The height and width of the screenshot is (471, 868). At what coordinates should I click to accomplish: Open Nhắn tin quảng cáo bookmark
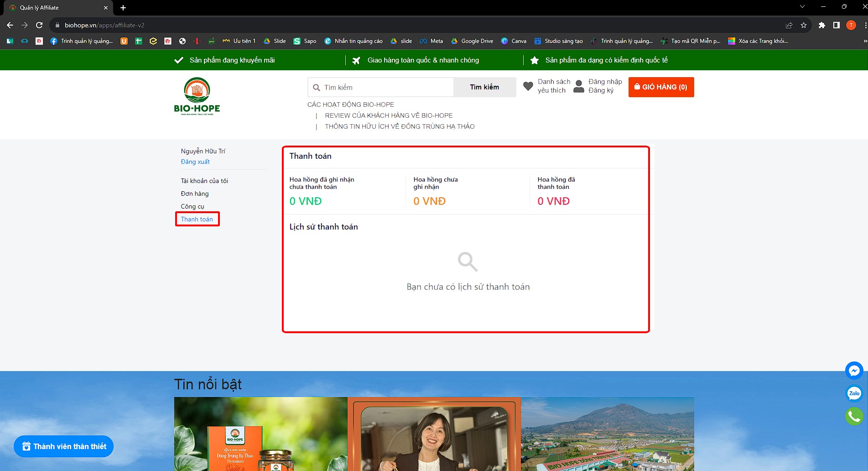tap(353, 41)
